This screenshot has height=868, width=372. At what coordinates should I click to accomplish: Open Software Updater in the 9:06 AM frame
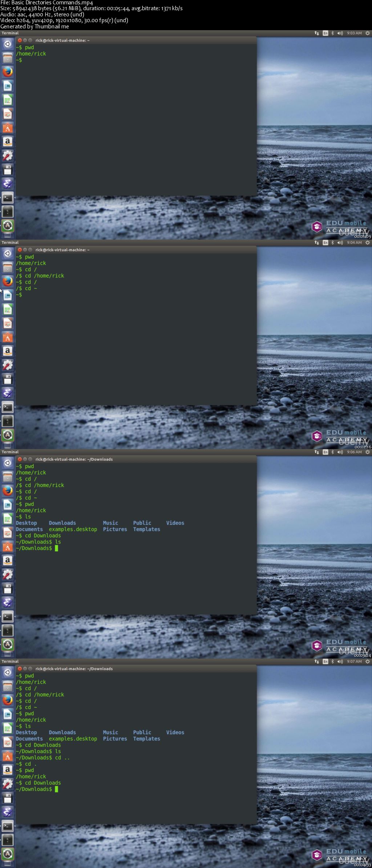8,644
